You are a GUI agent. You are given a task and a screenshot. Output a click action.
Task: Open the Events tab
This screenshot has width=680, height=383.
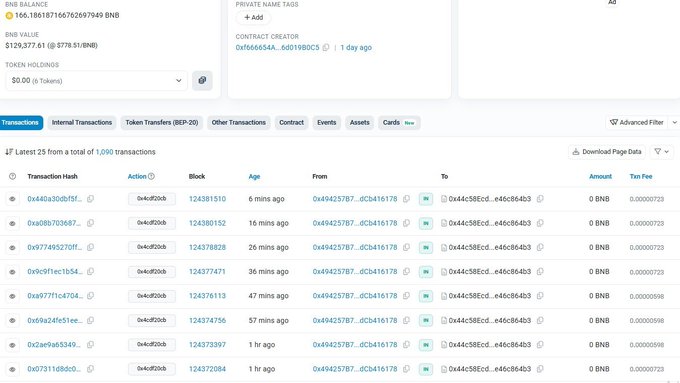pyautogui.click(x=327, y=123)
